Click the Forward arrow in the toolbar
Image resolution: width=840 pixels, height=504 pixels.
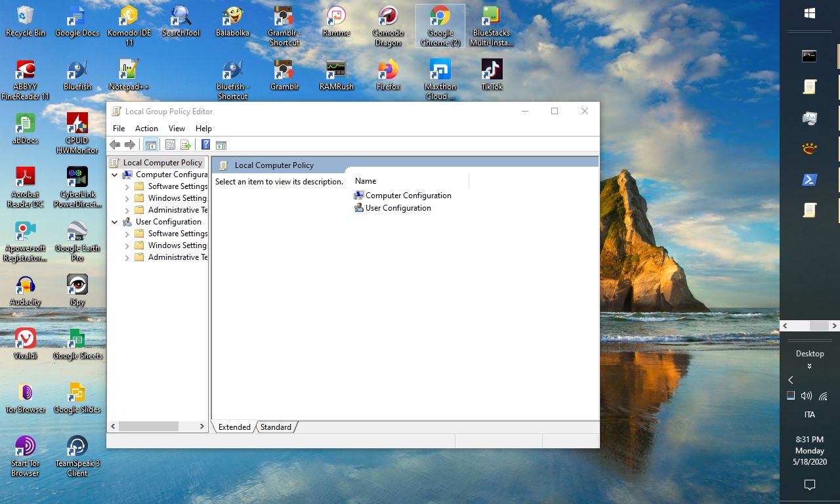[x=130, y=145]
